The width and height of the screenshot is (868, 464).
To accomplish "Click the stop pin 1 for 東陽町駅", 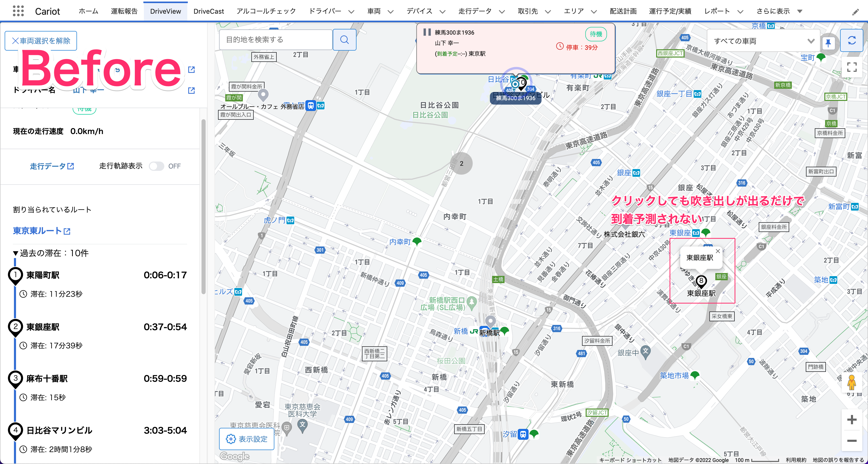I will (15, 276).
